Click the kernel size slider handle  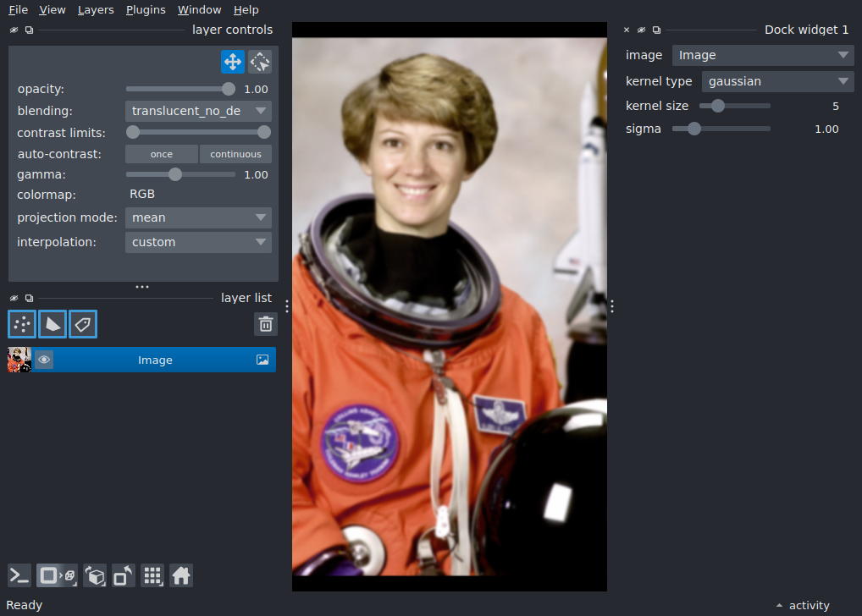(x=717, y=106)
